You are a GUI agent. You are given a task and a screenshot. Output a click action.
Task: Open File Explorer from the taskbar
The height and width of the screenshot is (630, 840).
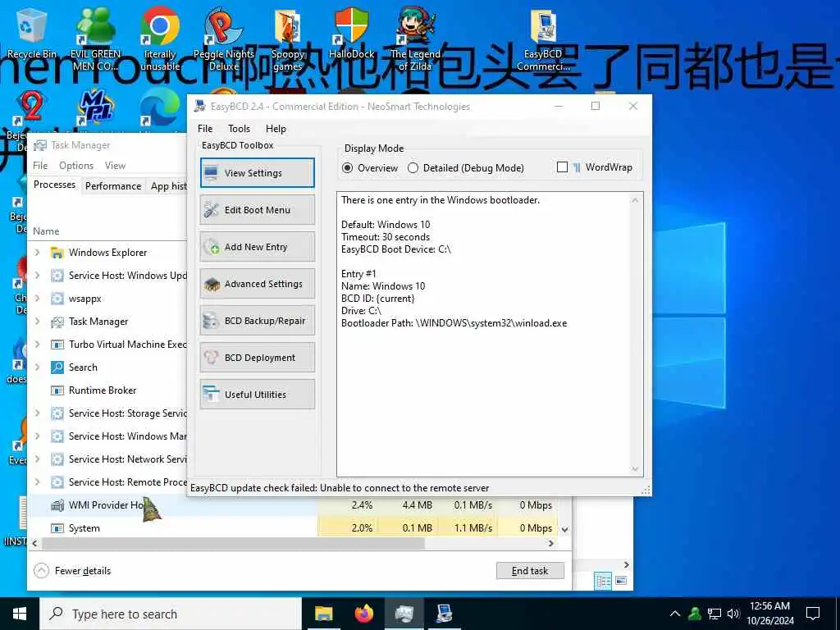(x=323, y=614)
